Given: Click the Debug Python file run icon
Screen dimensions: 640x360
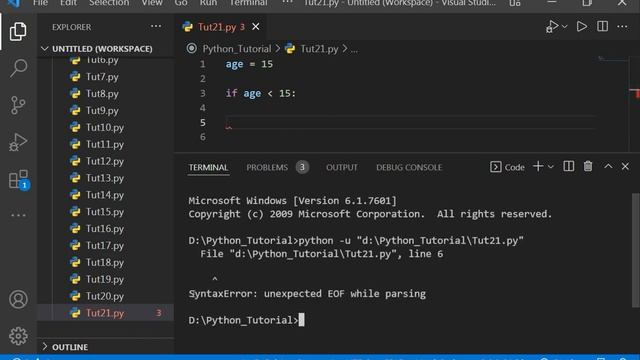Looking at the screenshot, I should (552, 27).
